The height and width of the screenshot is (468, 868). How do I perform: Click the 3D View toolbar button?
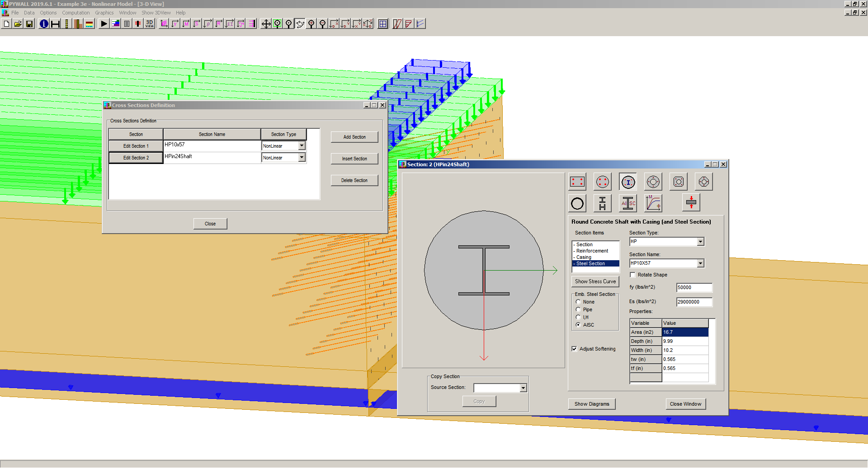coord(149,24)
